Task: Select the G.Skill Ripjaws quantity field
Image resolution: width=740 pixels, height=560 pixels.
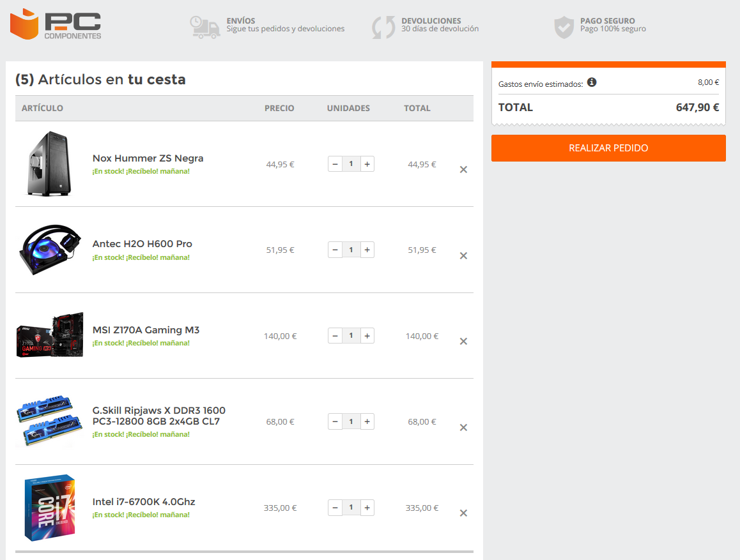Action: tap(351, 421)
